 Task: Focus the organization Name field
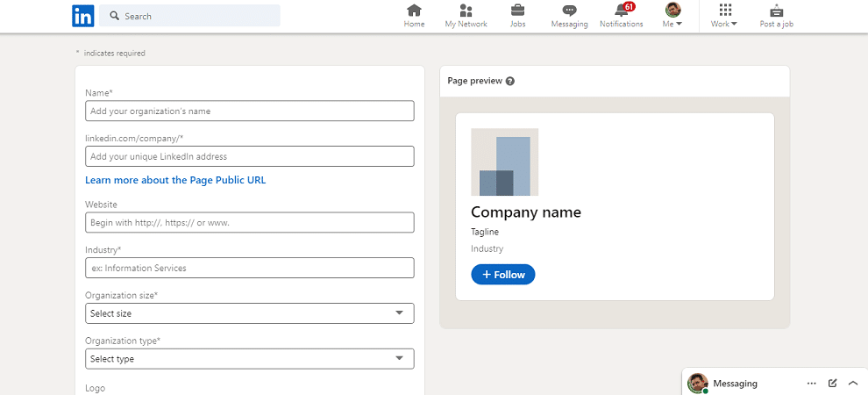click(x=250, y=111)
